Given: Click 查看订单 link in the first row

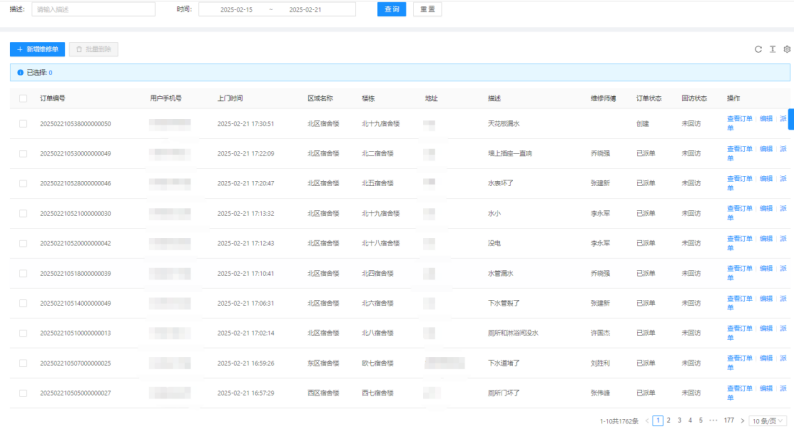Looking at the screenshot, I should 738,120.
